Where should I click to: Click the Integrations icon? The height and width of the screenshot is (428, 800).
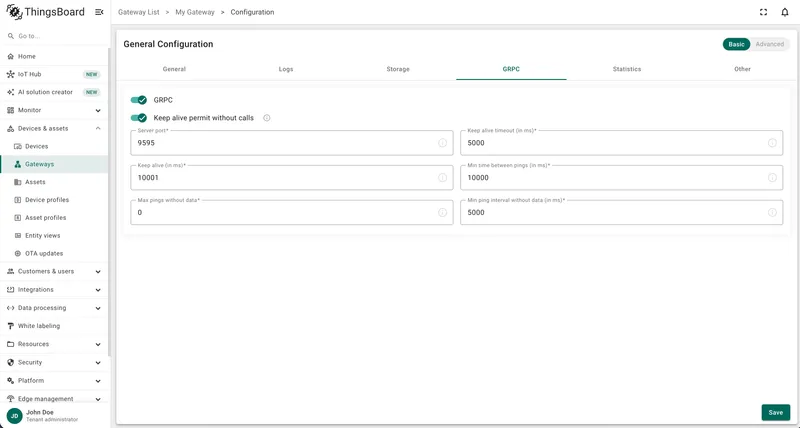(11, 290)
